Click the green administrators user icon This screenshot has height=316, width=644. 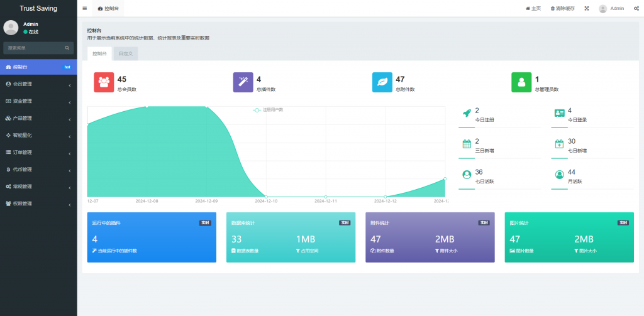click(521, 82)
